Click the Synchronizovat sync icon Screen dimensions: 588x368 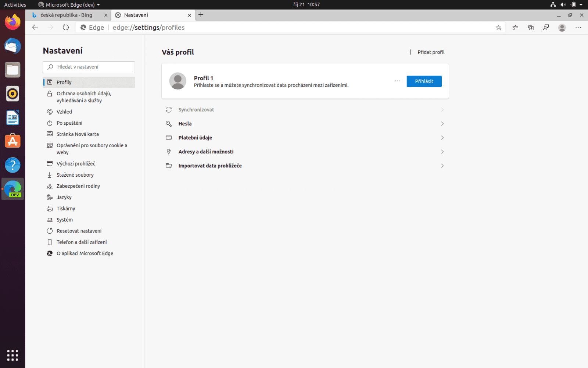pos(169,110)
